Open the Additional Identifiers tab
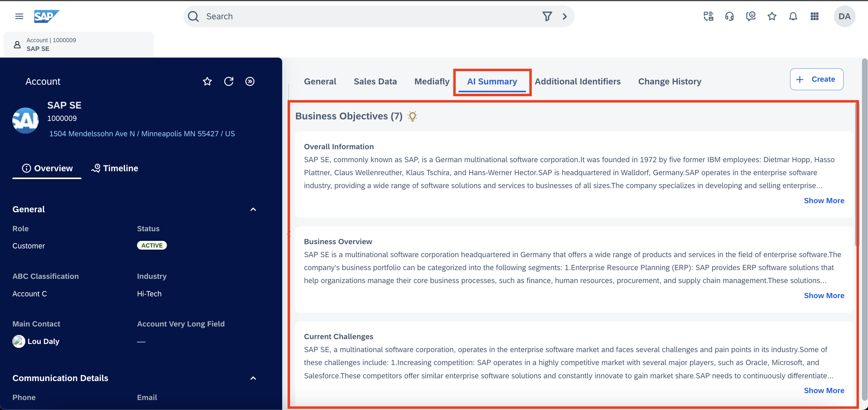Screen dimensions: 868x410 point(578,81)
